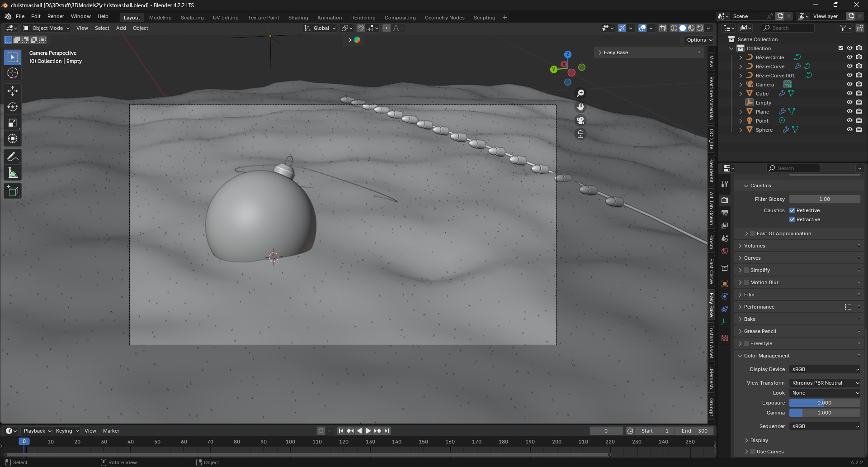Click the Filter Glossy value field
This screenshot has width=868, height=467.
(825, 199)
